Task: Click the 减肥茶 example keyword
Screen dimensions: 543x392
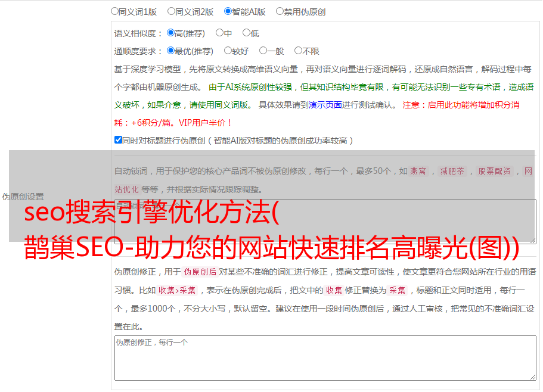Action: click(452, 171)
